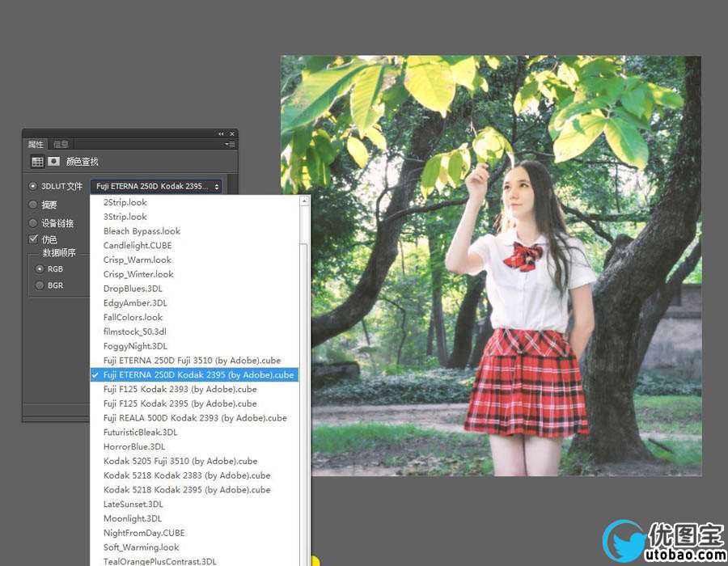Select Fuji F125 Kodak 2393 cube
This screenshot has height=566, width=728.
(194, 389)
